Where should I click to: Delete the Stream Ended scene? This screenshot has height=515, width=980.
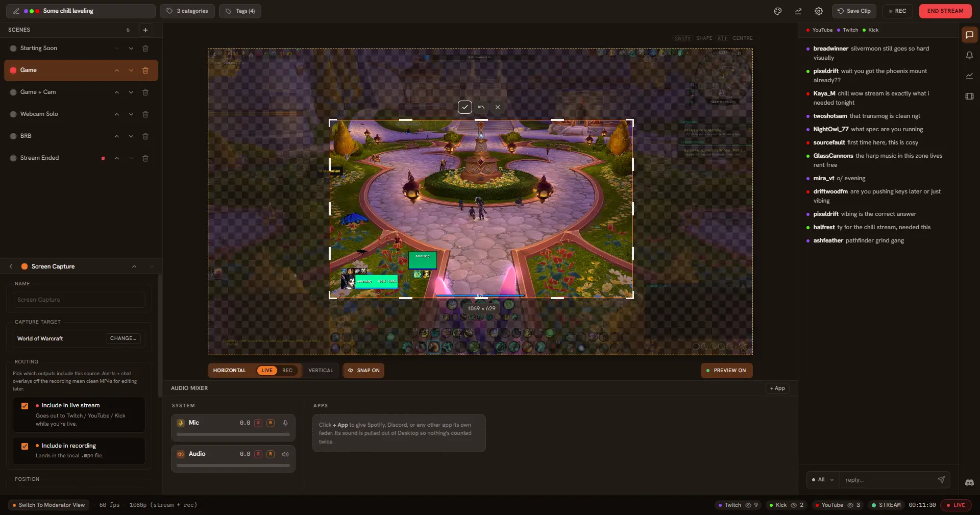click(145, 158)
